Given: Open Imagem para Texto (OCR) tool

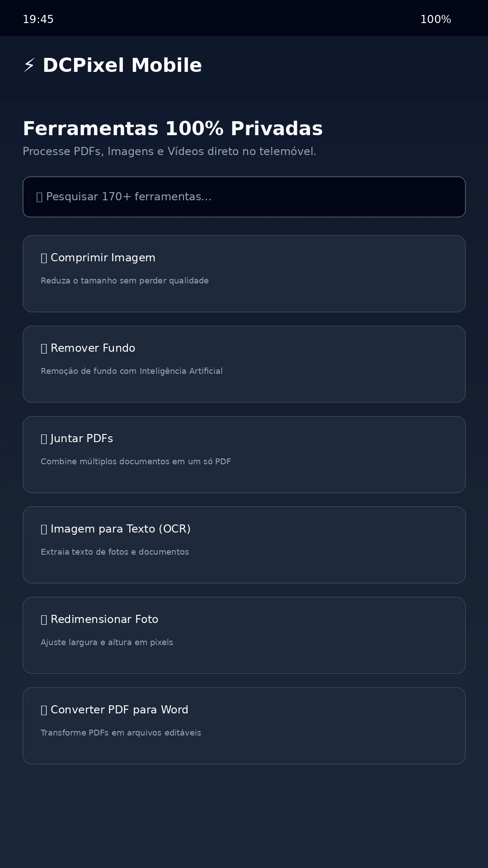Looking at the screenshot, I should point(244,545).
